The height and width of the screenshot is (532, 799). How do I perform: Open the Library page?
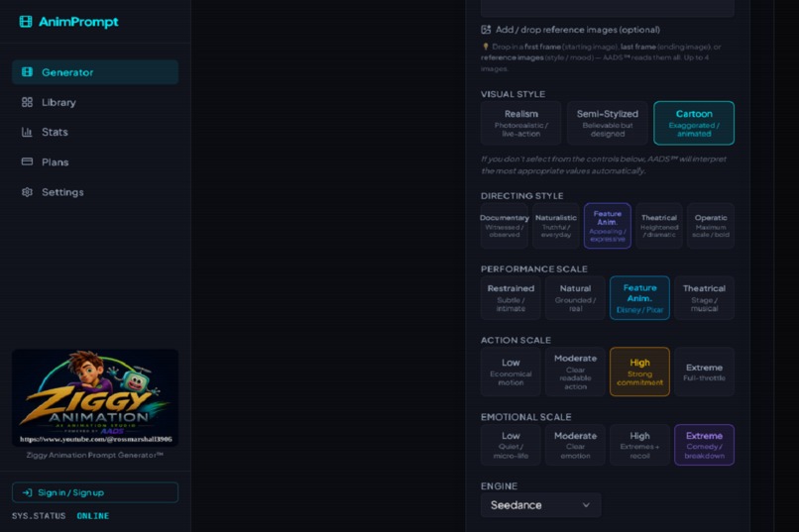[95, 102]
